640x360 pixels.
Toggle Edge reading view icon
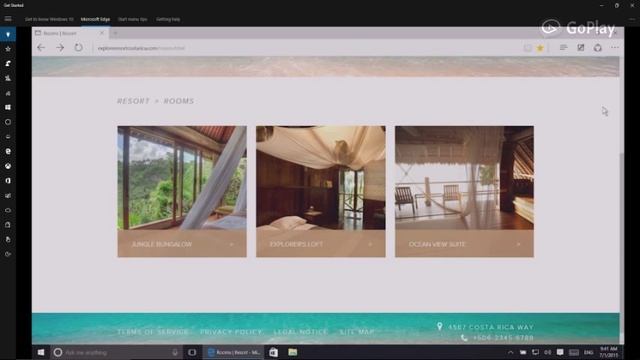(527, 48)
